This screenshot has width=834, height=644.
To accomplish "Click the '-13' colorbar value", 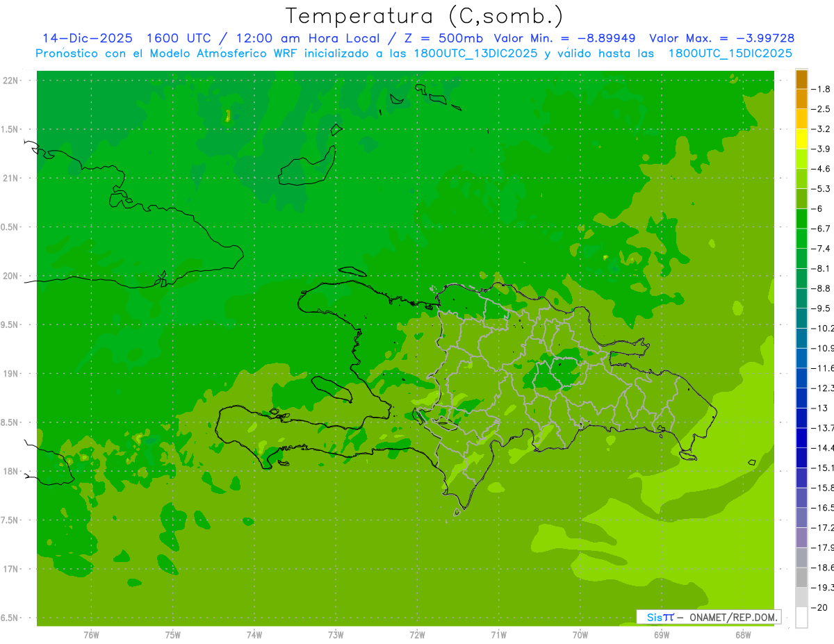I will click(x=819, y=408).
